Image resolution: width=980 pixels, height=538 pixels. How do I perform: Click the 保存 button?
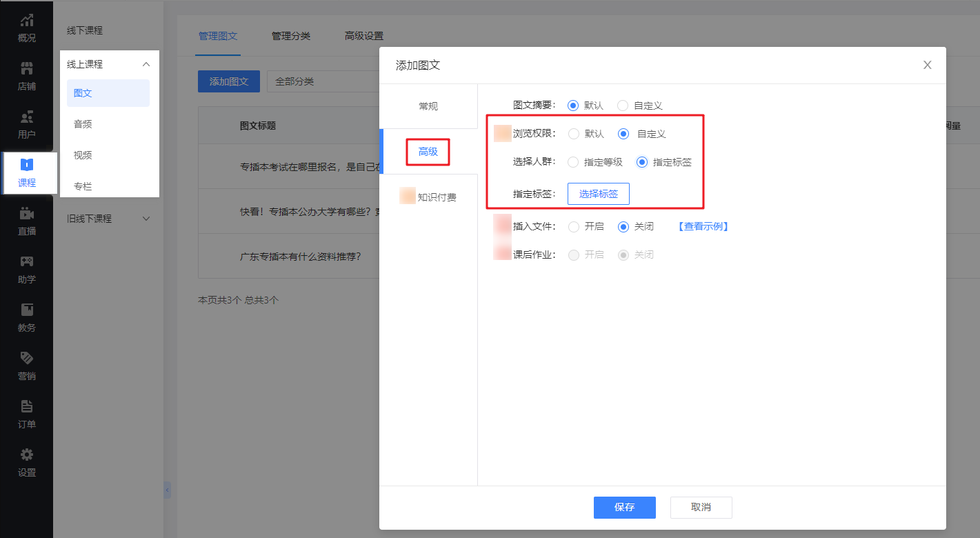click(x=624, y=507)
